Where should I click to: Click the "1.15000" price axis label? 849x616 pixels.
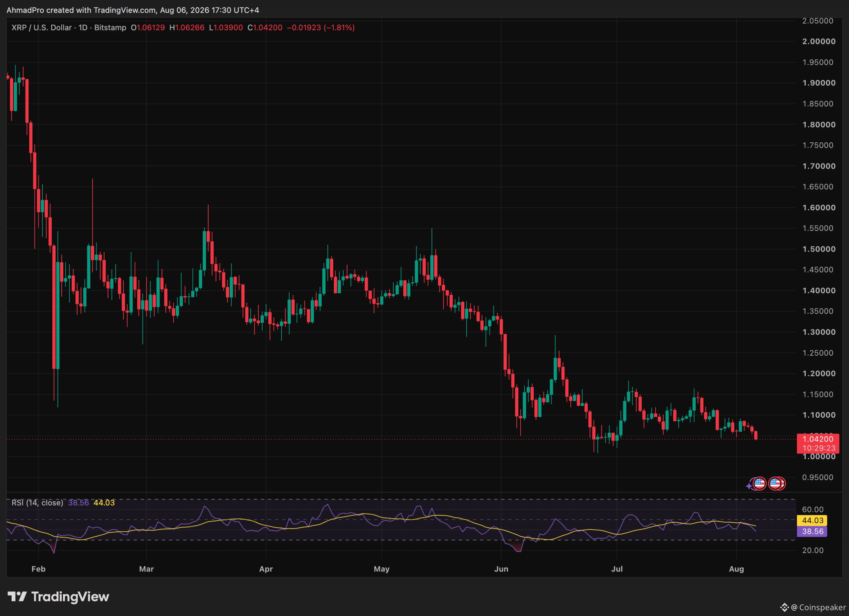click(818, 394)
